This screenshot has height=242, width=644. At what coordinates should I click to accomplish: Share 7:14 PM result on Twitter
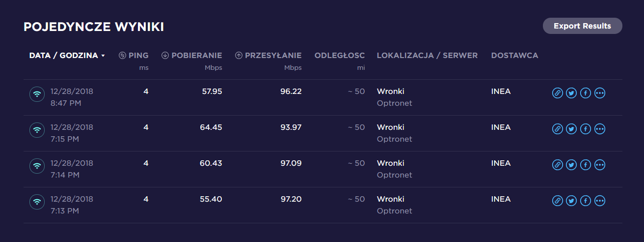(571, 165)
